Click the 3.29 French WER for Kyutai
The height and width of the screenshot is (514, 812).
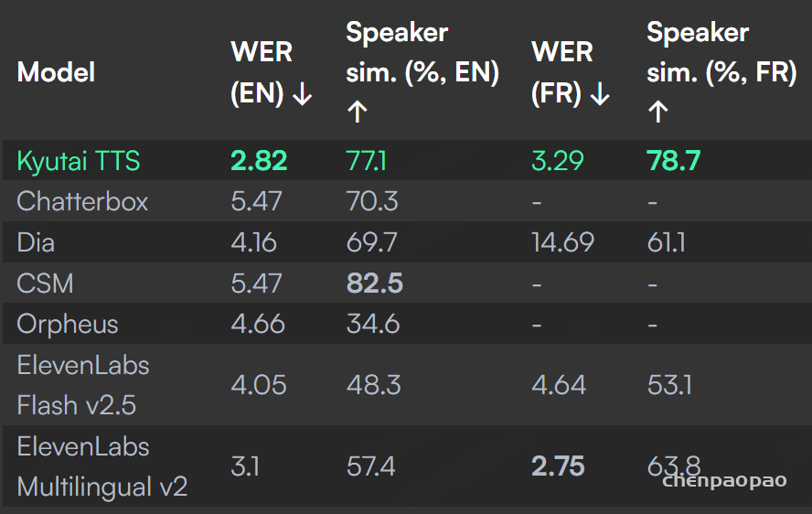point(558,161)
